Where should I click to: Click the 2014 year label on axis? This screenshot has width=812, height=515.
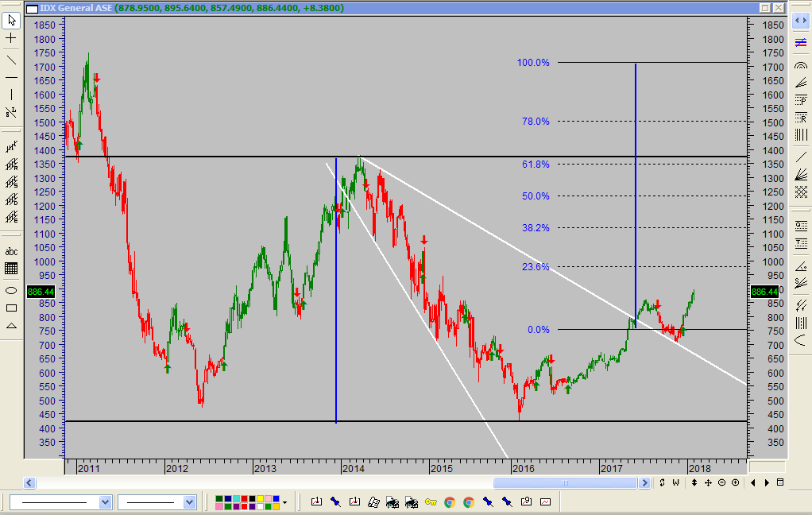click(x=354, y=468)
